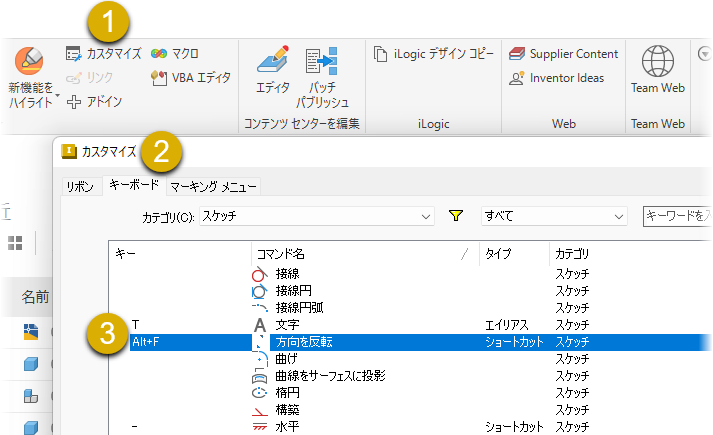Click the ショートカット type cell for 水平
The width and height of the screenshot is (713, 435).
click(514, 427)
